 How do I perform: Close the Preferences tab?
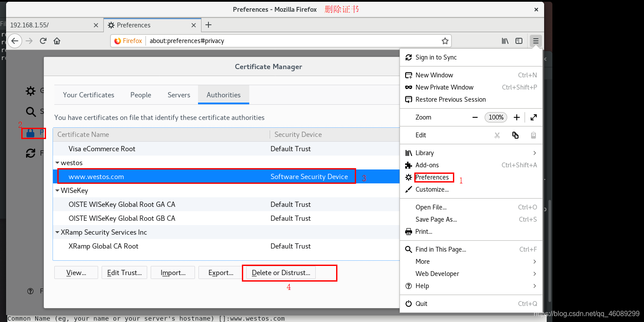point(193,25)
